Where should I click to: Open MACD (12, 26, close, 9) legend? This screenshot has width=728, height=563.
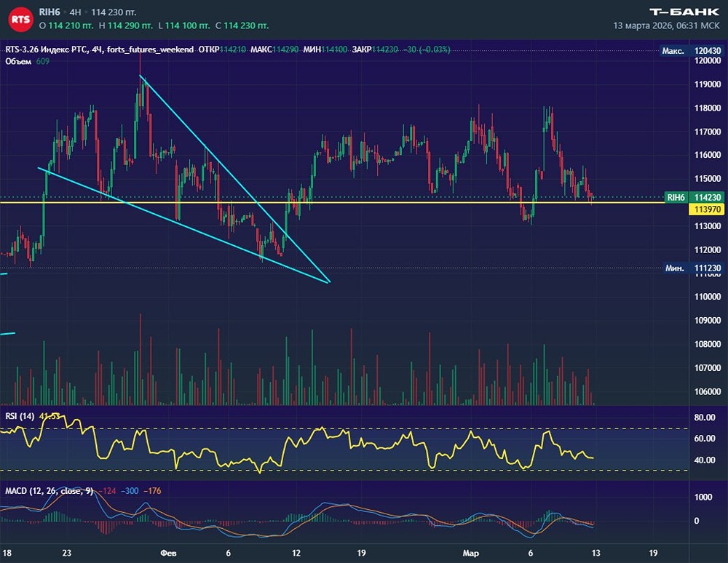click(49, 491)
